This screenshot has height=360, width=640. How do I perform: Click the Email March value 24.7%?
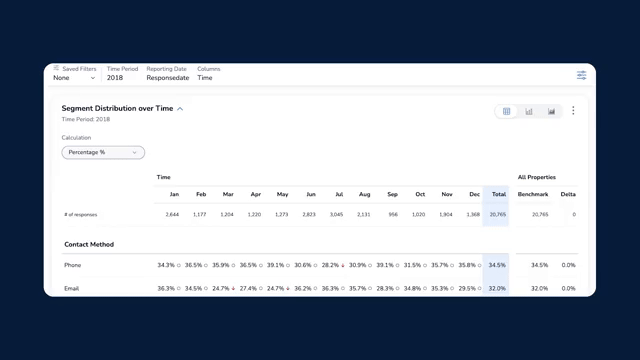[x=221, y=289]
